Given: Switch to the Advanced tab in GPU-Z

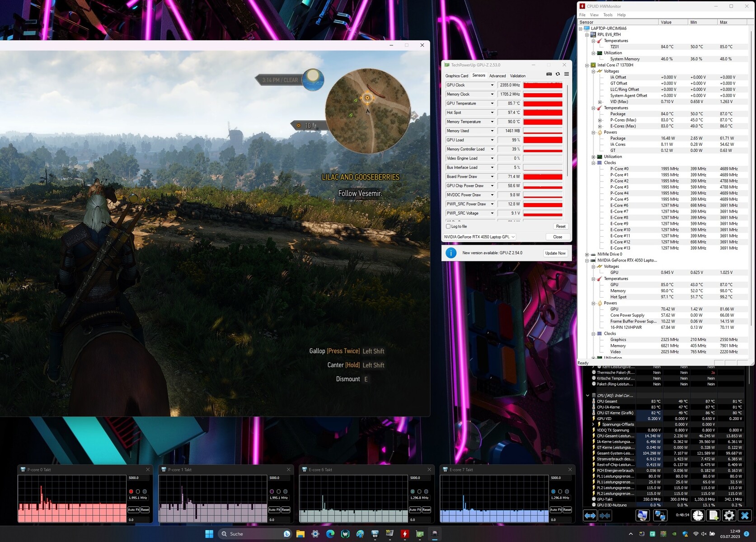Looking at the screenshot, I should pos(498,76).
